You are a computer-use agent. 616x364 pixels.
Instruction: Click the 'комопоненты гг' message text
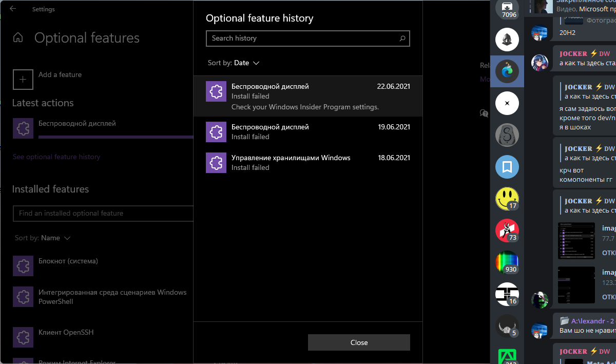[586, 180]
